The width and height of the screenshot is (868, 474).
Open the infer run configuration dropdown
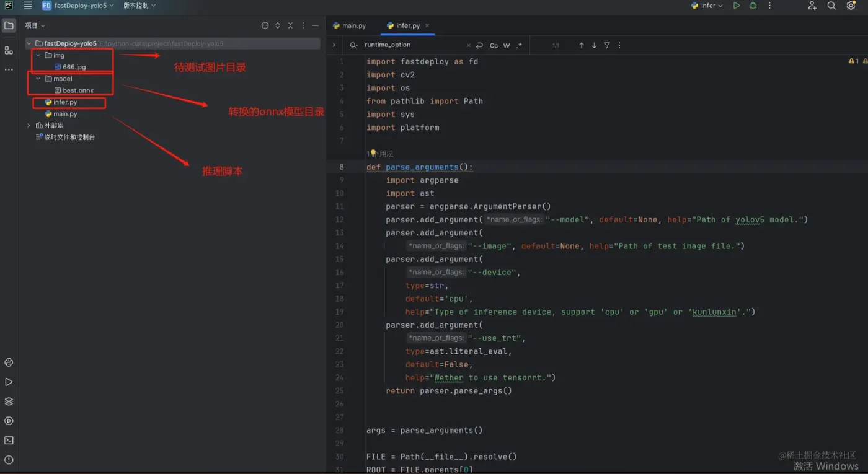click(707, 6)
